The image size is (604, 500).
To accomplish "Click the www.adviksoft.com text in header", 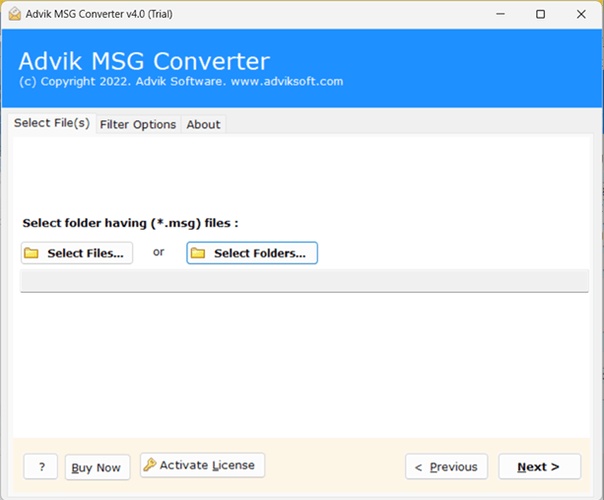I will tap(287, 81).
